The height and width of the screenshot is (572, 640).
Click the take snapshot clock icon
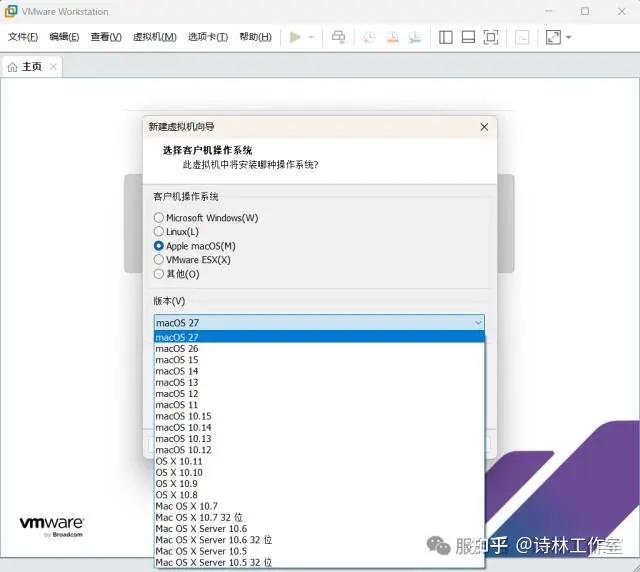tap(369, 37)
